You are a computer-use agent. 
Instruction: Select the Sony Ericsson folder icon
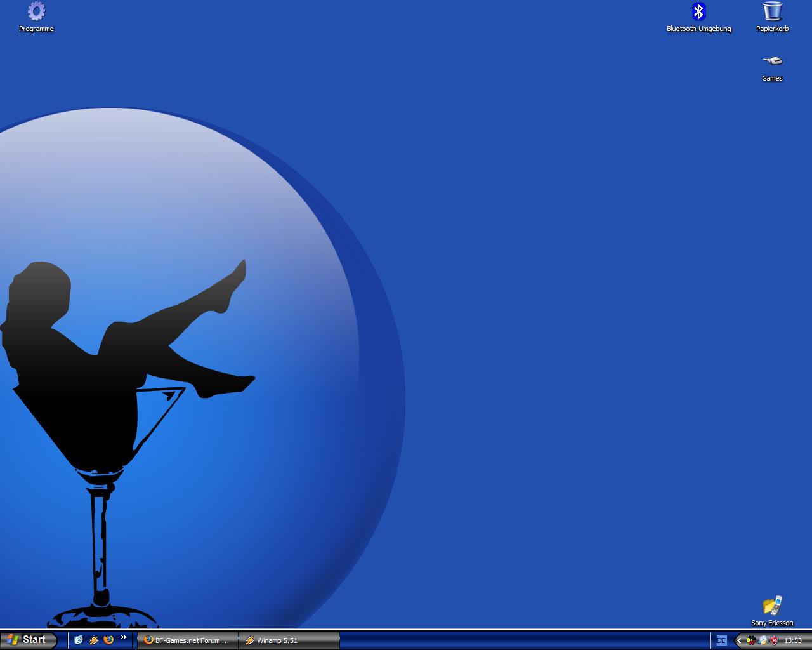772,611
